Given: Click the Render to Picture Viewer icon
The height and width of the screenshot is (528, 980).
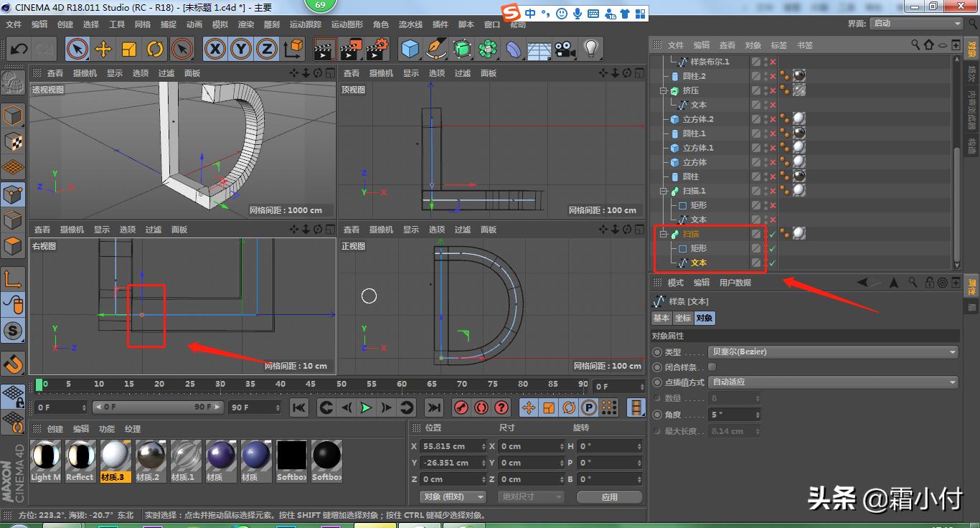Looking at the screenshot, I should click(349, 48).
